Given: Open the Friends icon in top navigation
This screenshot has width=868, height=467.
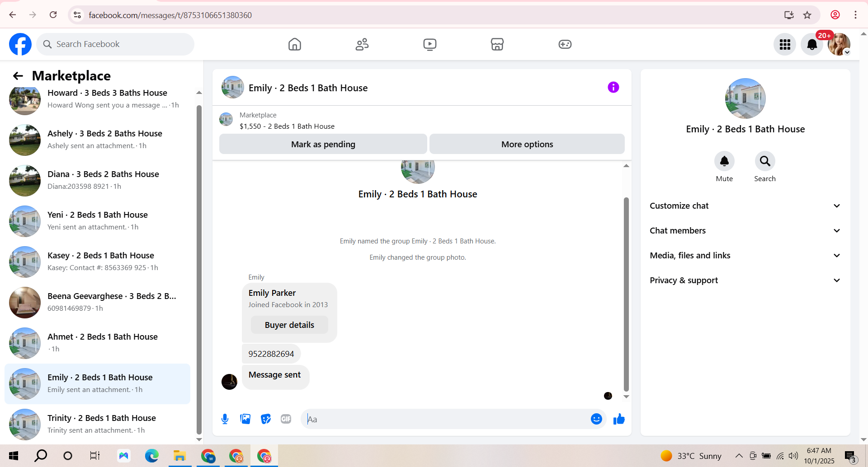Looking at the screenshot, I should (362, 44).
